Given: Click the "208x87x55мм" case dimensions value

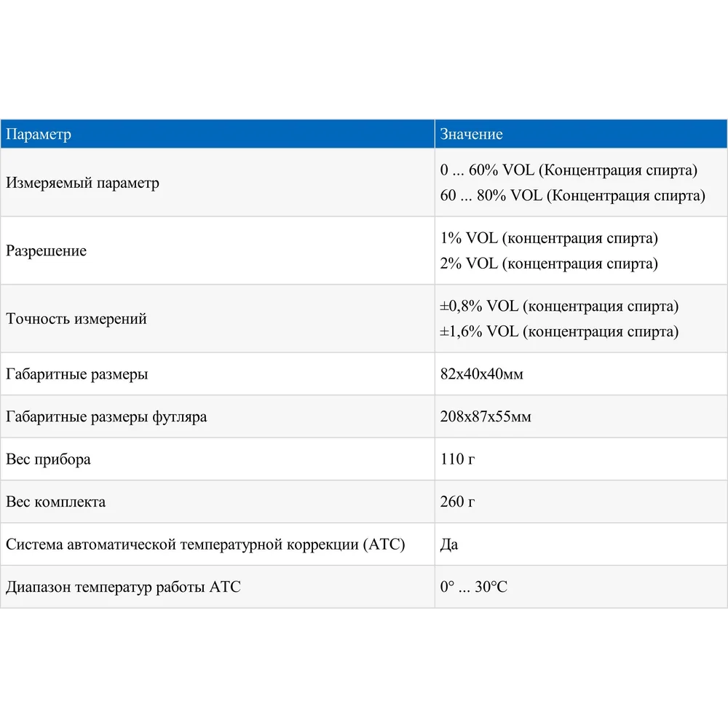Looking at the screenshot, I should point(486,417).
